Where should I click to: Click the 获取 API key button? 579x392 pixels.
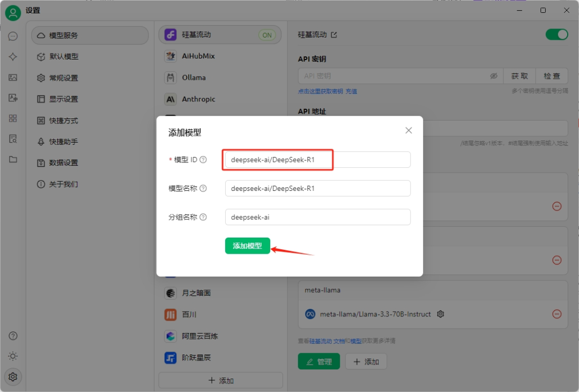[x=519, y=76]
